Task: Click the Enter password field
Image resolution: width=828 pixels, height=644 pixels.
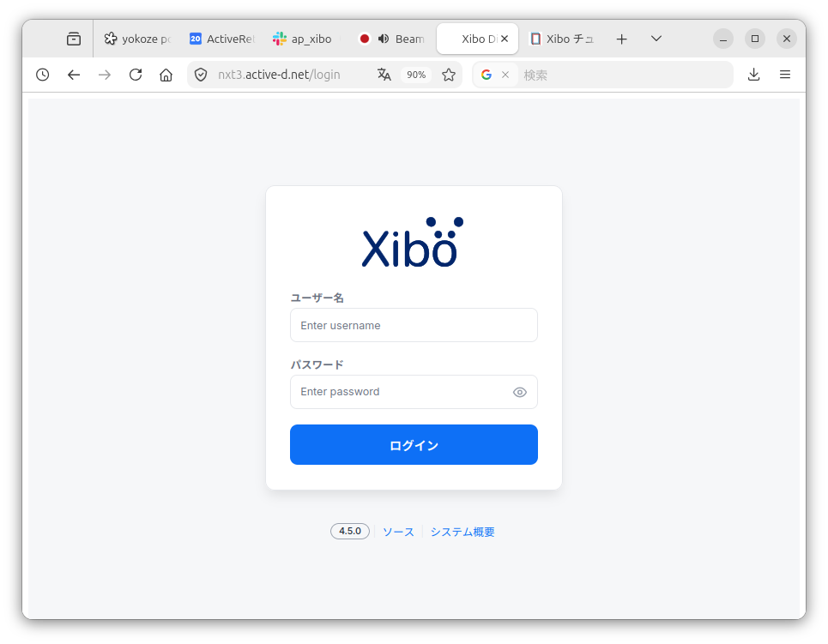Action: pos(414,392)
